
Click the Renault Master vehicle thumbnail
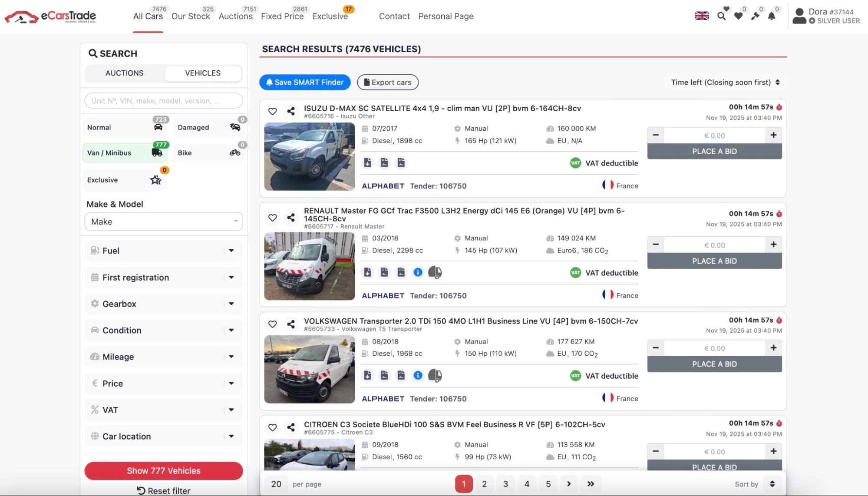point(309,266)
